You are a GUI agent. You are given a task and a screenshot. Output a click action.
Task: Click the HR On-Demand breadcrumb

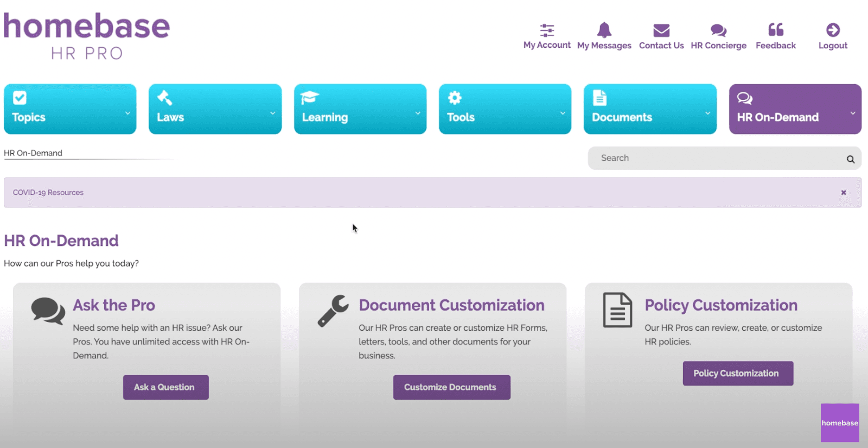click(x=33, y=153)
